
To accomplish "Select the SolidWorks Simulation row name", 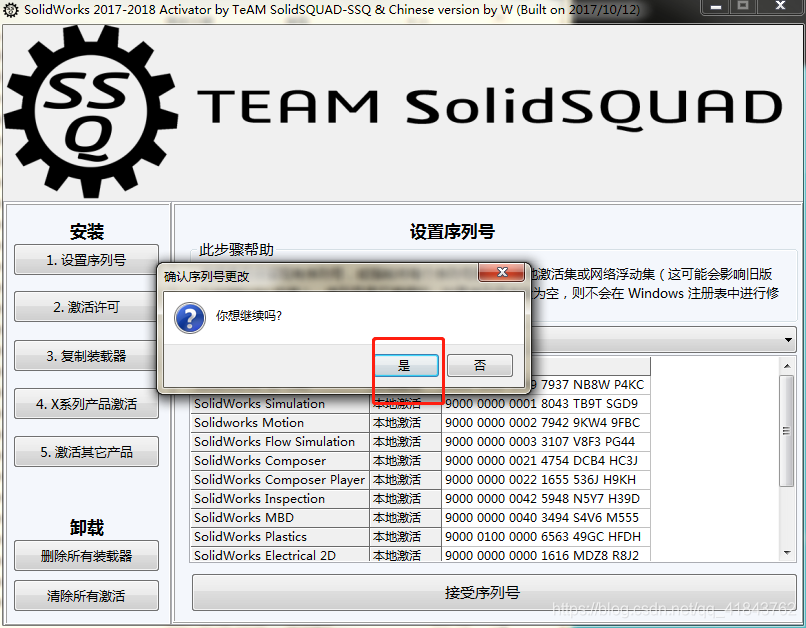I will coord(280,404).
